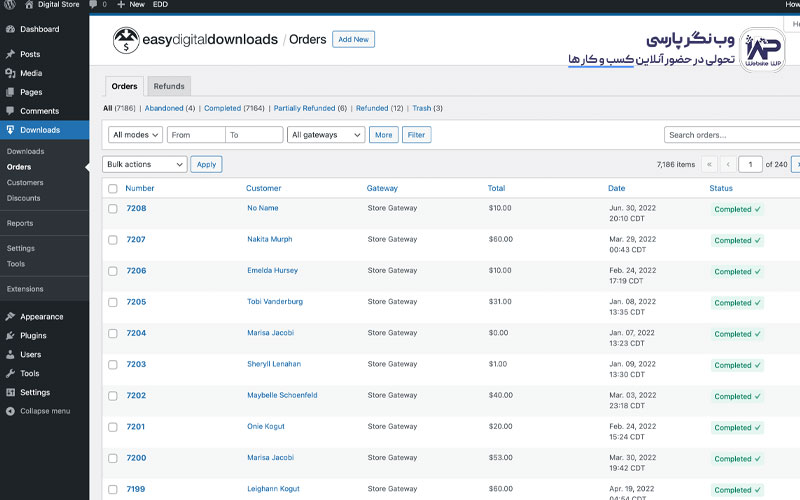Check the box for order 7208
Viewport: 800px width, 500px height.
(x=113, y=209)
